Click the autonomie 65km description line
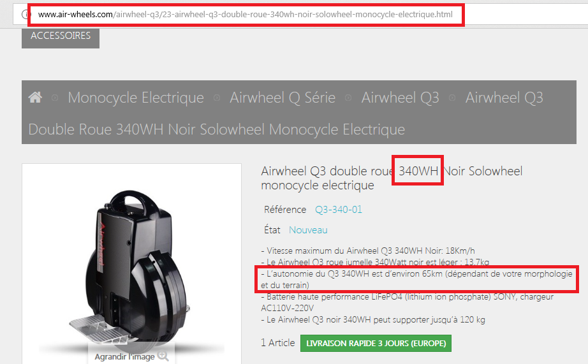588x364 pixels. tap(416, 279)
